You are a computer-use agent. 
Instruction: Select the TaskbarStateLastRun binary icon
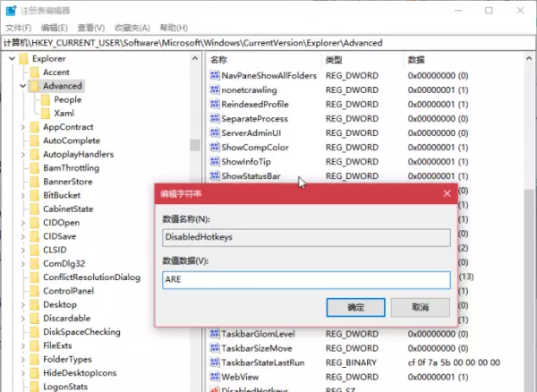[215, 362]
